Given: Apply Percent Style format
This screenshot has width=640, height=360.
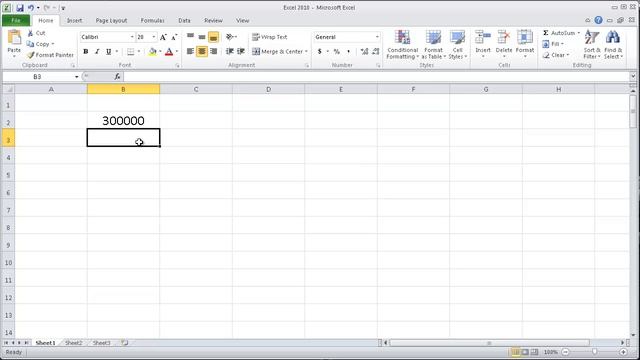Looking at the screenshot, I should pyautogui.click(x=337, y=51).
